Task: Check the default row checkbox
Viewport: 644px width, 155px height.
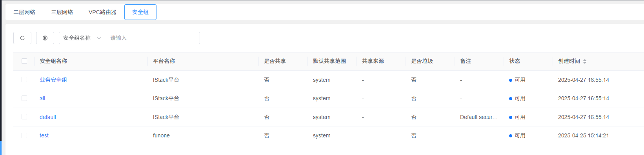Action: click(x=24, y=117)
